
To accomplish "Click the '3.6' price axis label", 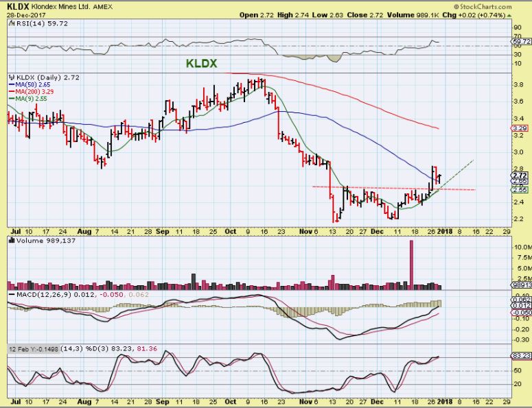I will click(518, 101).
